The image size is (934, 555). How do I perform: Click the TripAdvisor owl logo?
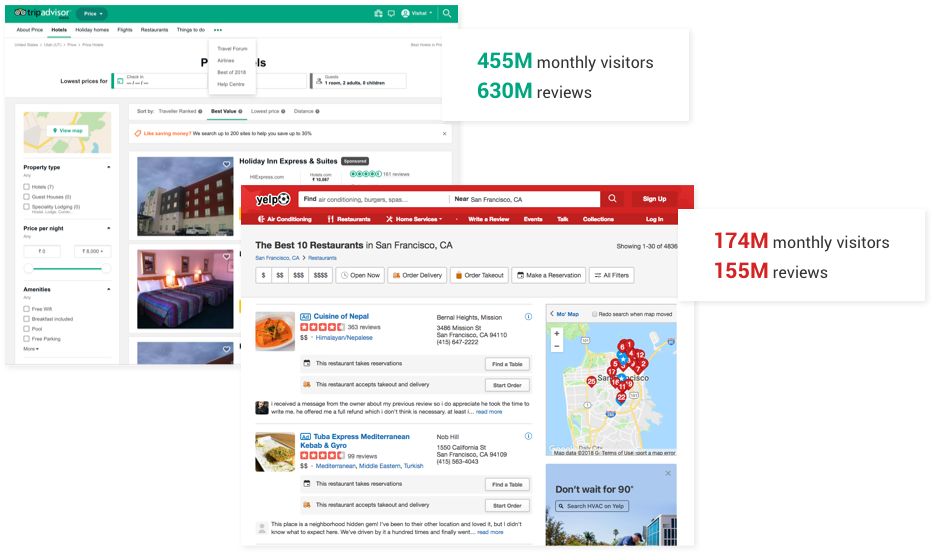pos(20,13)
